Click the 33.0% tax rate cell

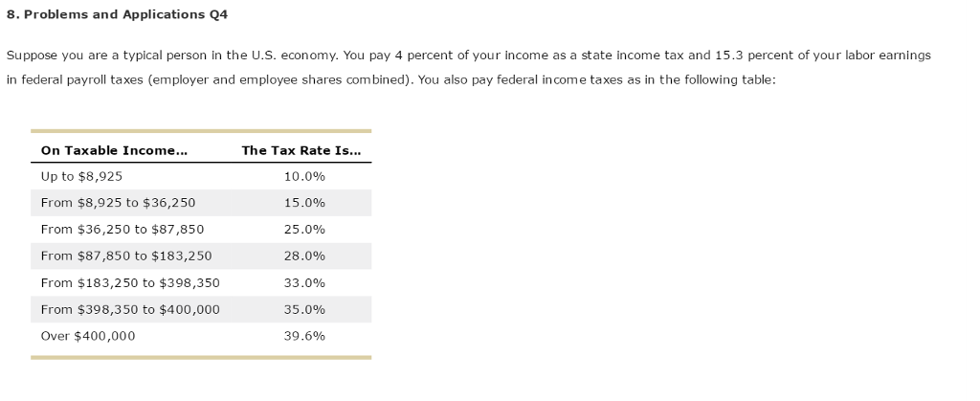pyautogui.click(x=305, y=283)
